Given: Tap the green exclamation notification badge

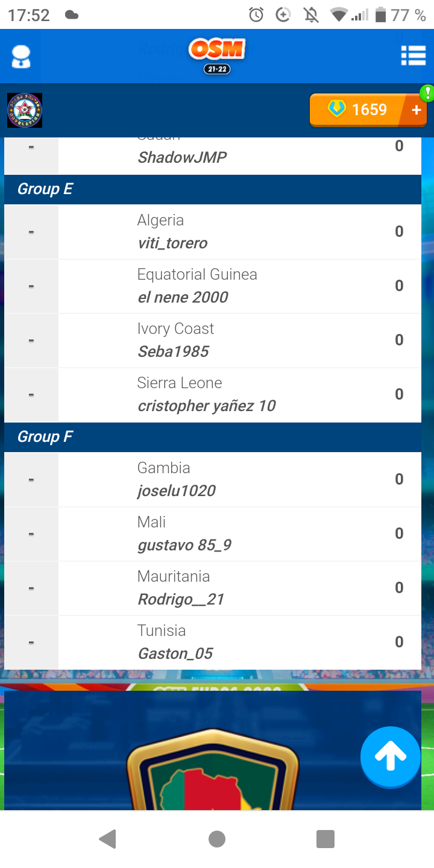Looking at the screenshot, I should click(x=427, y=93).
